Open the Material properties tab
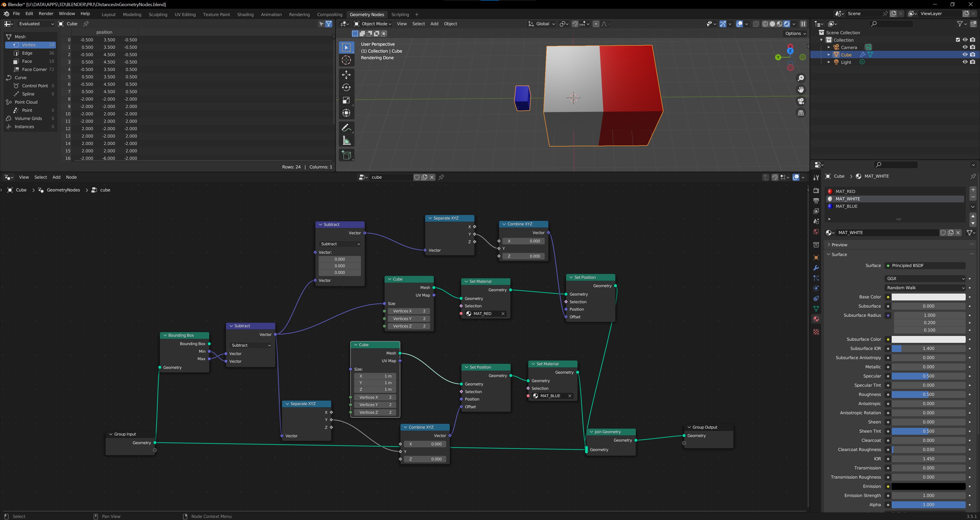This screenshot has width=980, height=520. click(x=816, y=319)
